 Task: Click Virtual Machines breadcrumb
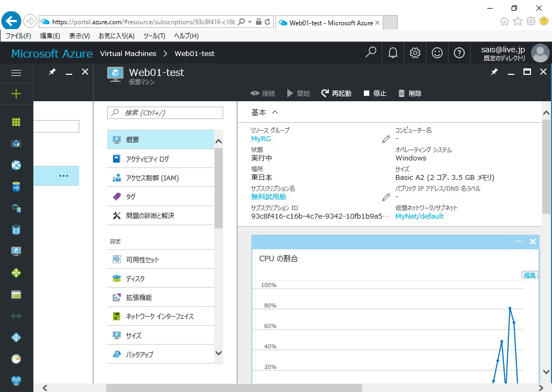click(x=128, y=53)
